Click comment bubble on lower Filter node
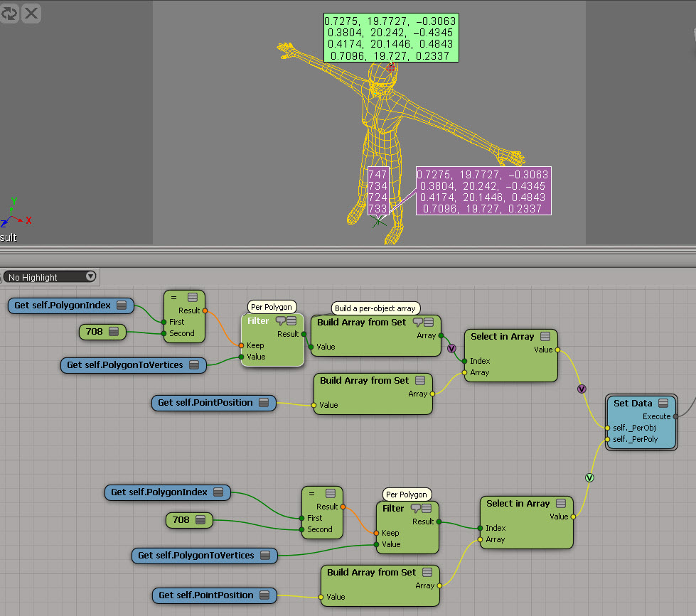This screenshot has height=616, width=696. click(x=417, y=509)
